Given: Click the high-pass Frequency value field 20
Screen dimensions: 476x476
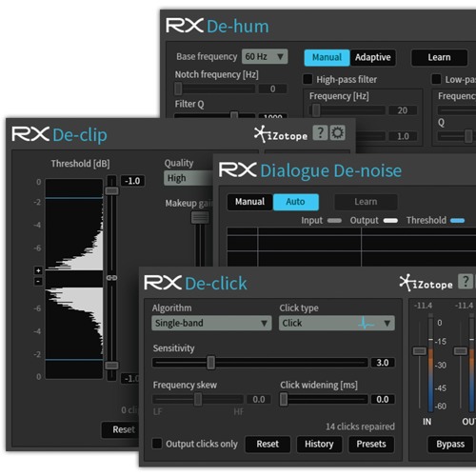Looking at the screenshot, I should [x=403, y=110].
